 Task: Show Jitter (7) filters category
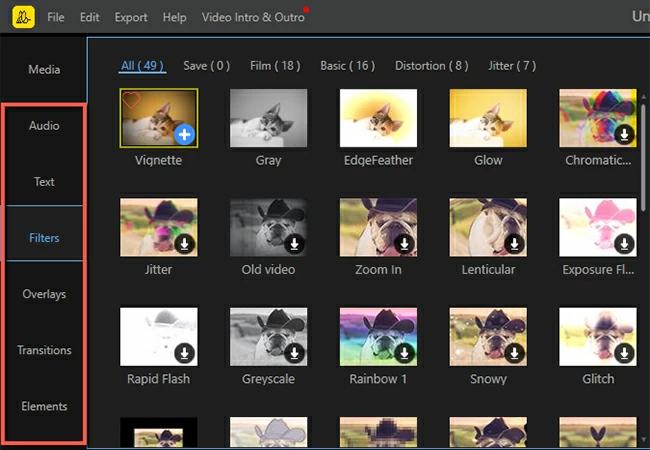512,66
